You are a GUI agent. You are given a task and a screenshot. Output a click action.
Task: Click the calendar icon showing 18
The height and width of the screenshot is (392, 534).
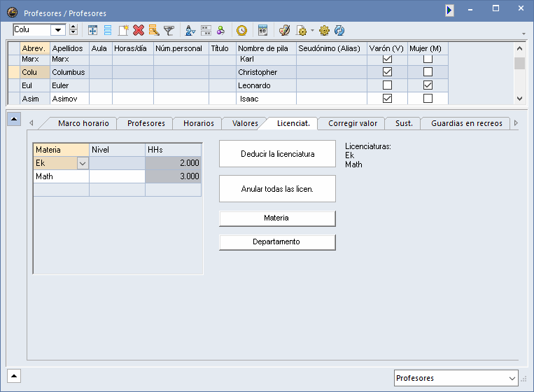point(262,30)
